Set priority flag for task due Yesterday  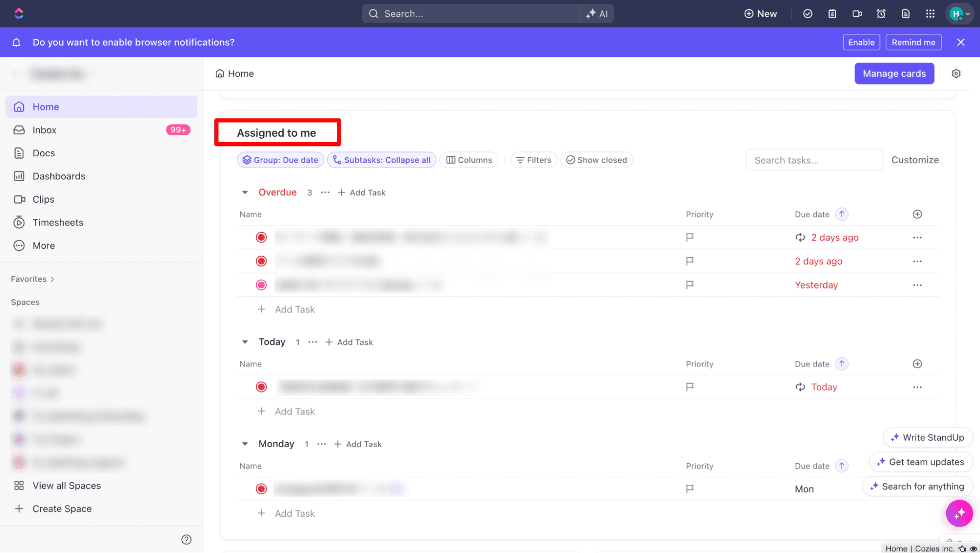point(690,285)
